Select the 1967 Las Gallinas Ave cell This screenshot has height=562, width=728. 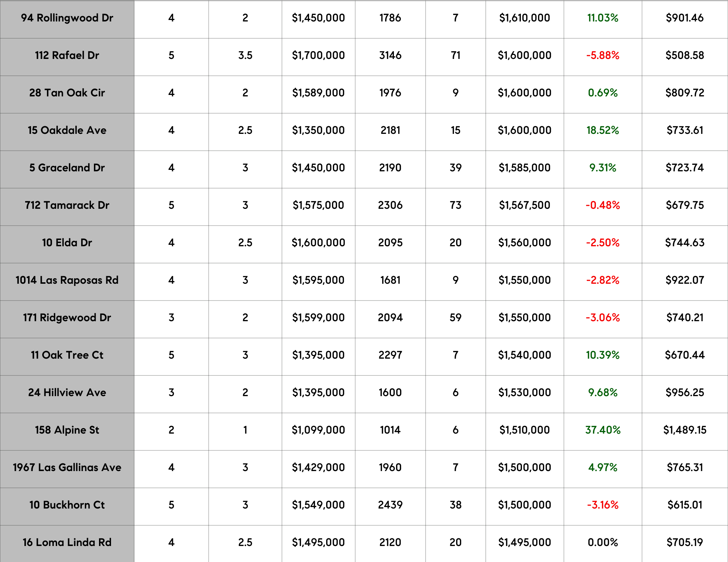pos(67,468)
